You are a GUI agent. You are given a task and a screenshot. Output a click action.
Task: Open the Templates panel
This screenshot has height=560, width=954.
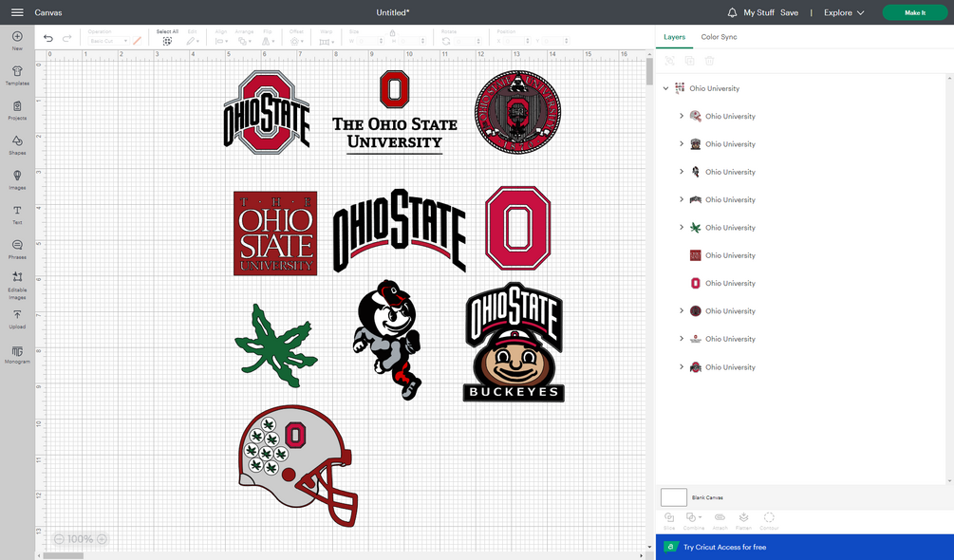(x=17, y=75)
